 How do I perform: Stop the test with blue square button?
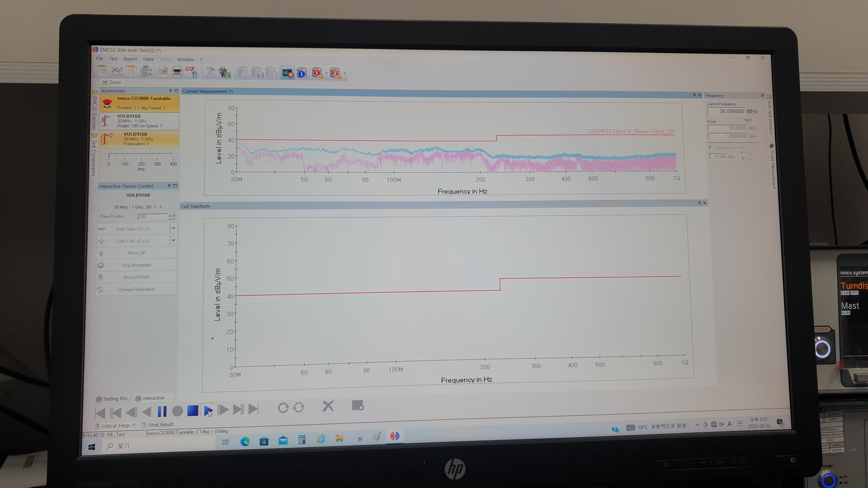(193, 411)
